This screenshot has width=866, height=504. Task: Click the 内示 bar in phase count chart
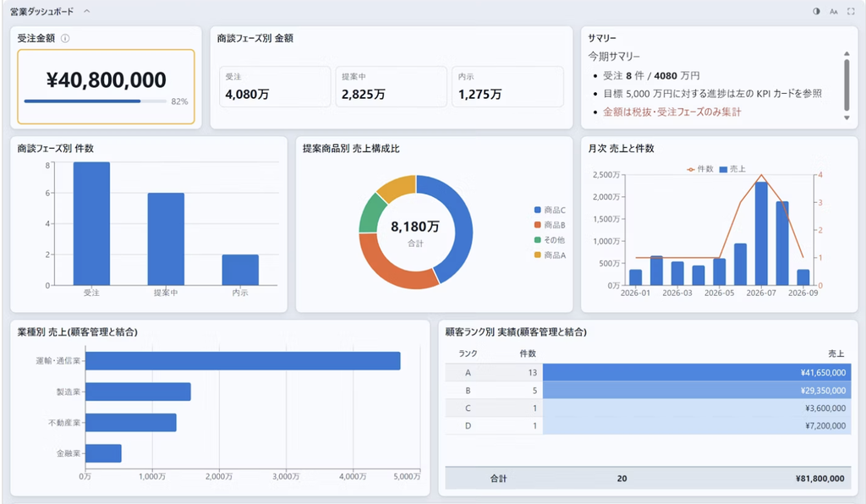pyautogui.click(x=240, y=270)
